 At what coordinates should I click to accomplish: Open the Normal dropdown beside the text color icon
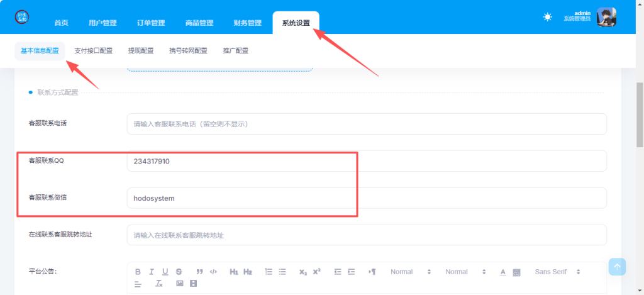(x=465, y=272)
